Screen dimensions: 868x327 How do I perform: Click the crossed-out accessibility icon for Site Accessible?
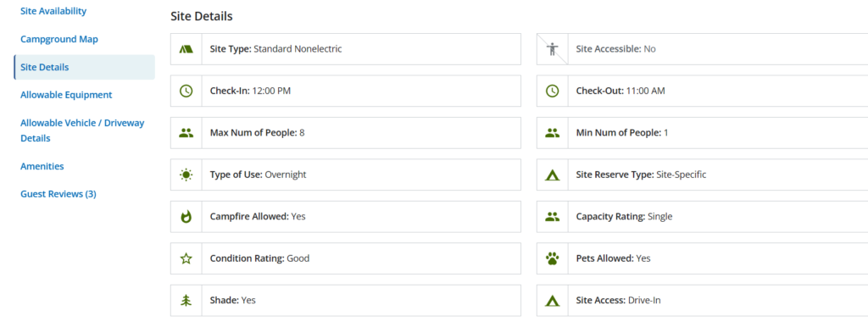tap(553, 49)
